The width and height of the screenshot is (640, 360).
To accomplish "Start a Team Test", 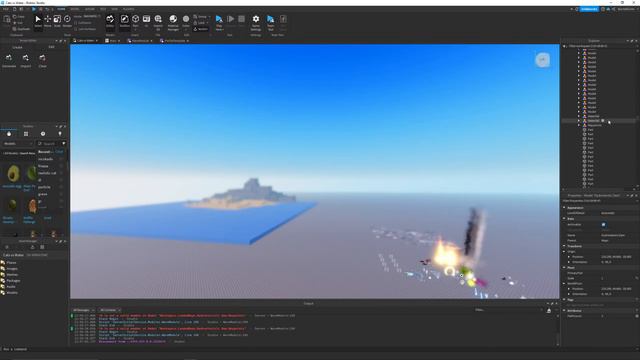I will pyautogui.click(x=270, y=22).
